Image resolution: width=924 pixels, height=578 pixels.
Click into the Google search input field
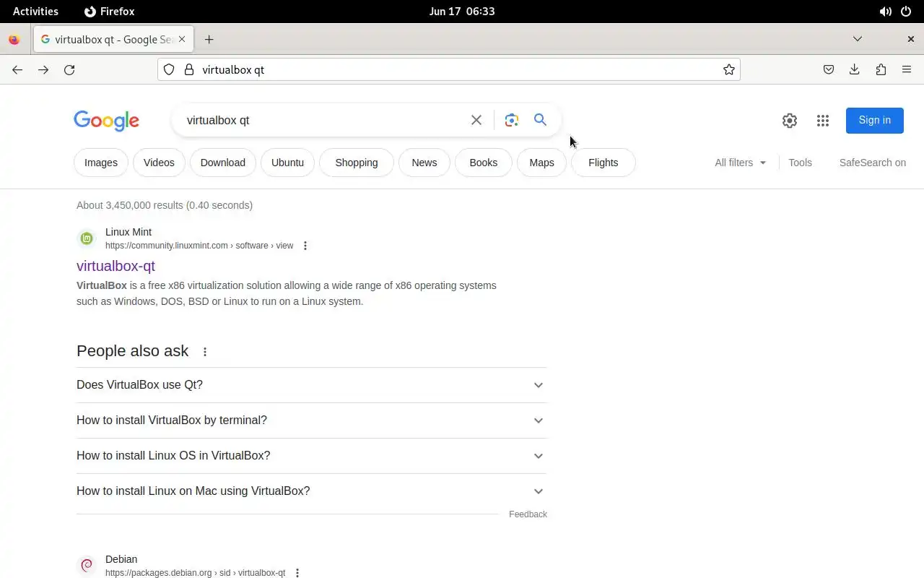pos(325,120)
